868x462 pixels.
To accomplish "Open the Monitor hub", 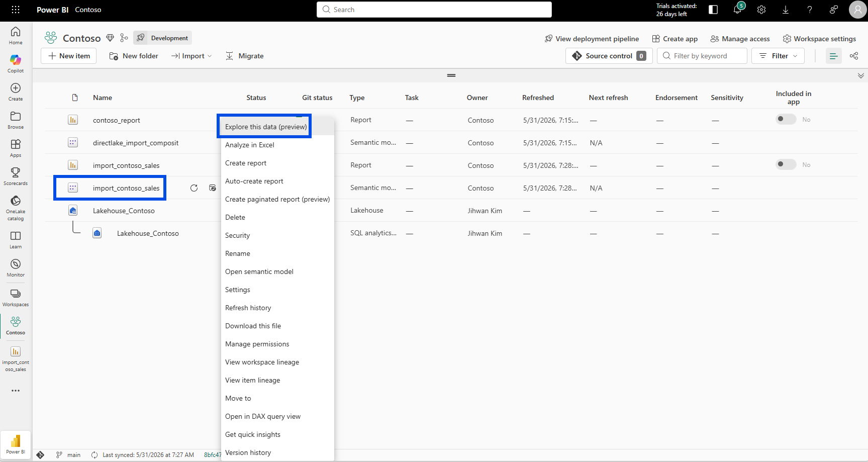I will coord(16,267).
